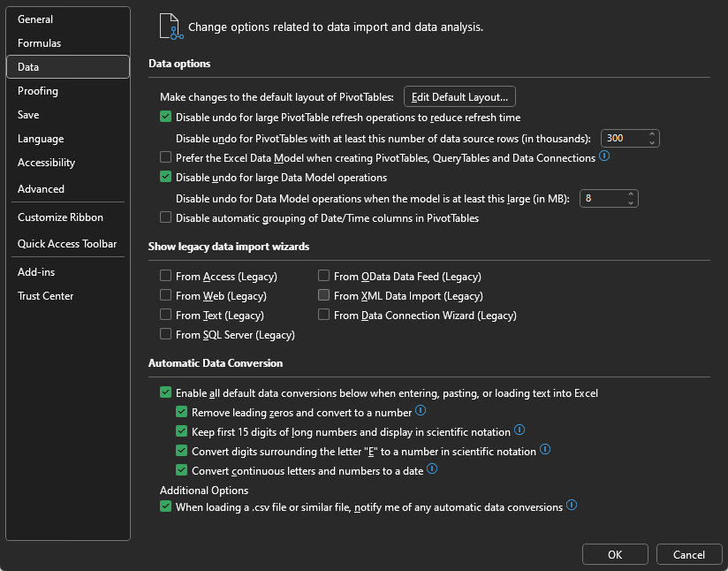This screenshot has height=571, width=728.
Task: Enable From OData Data Feed (Legacy)
Action: (323, 276)
